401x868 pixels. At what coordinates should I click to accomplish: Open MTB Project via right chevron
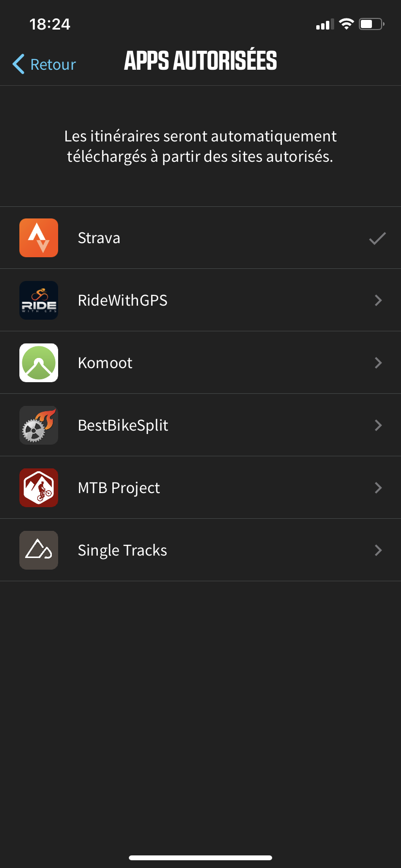[x=378, y=488]
